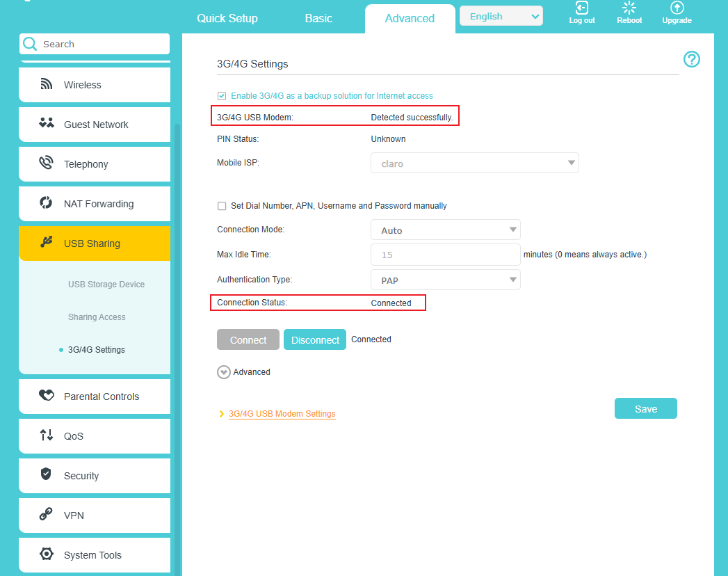Click the Disconnect button
This screenshot has width=728, height=576.
(314, 339)
